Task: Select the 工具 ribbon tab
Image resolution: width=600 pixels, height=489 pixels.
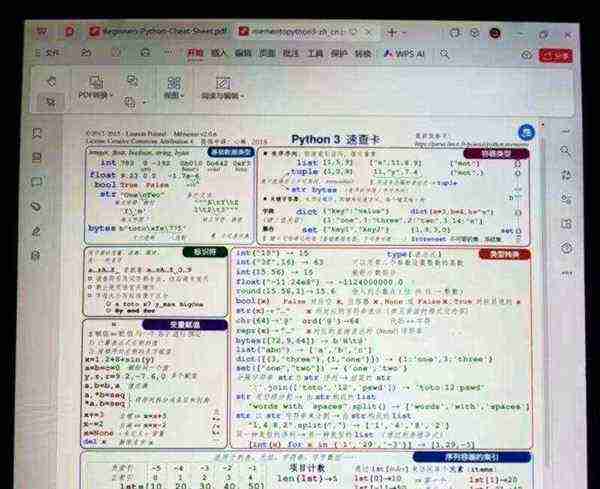Action: pyautogui.click(x=315, y=53)
